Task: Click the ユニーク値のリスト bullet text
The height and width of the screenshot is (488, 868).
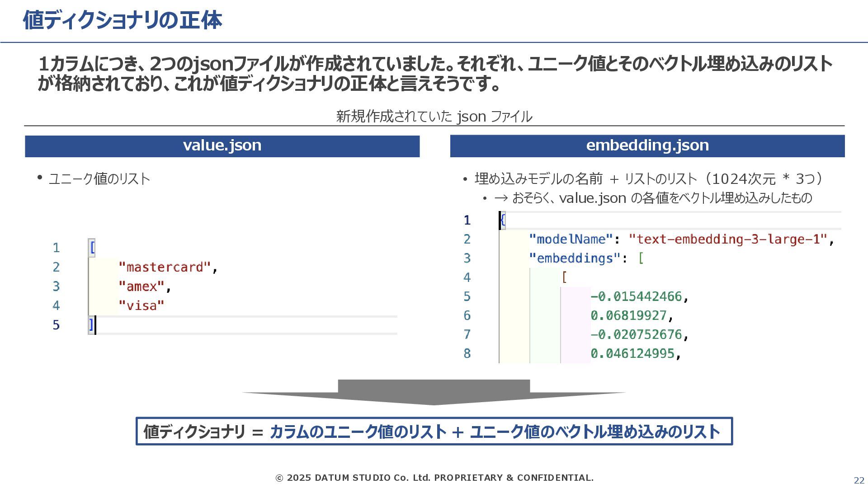Action: click(x=99, y=179)
